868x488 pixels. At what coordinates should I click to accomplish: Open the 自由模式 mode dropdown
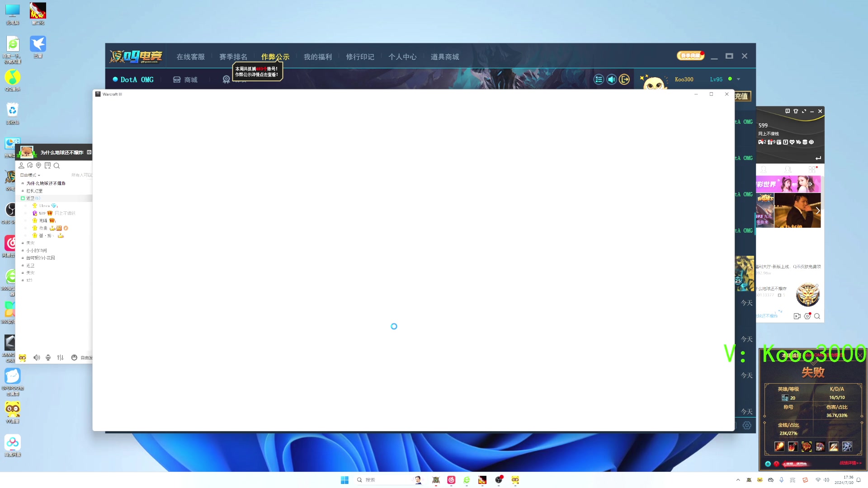tap(30, 175)
